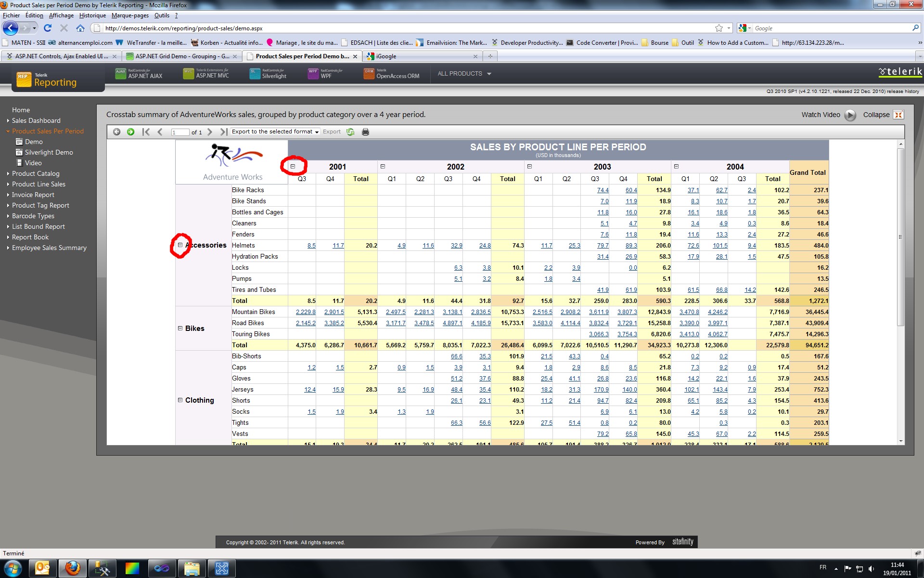Click the Collapse panel icon
The width and height of the screenshot is (924, 578).
click(898, 115)
